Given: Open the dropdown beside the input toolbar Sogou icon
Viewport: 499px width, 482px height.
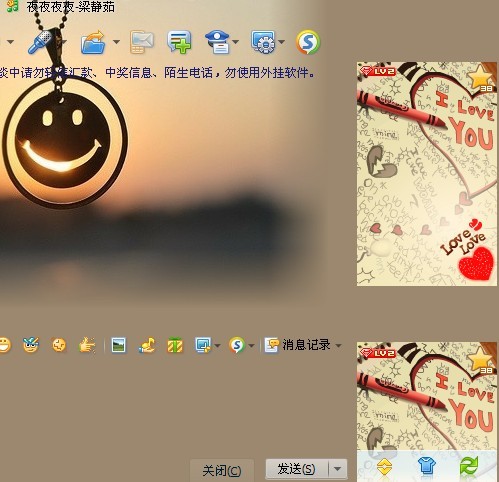Looking at the screenshot, I should [252, 346].
